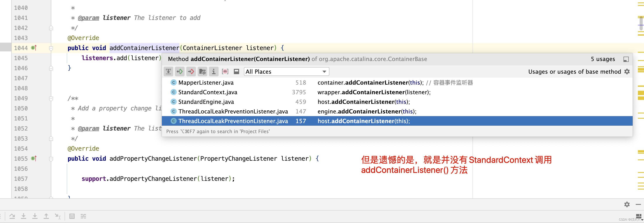Image resolution: width=644 pixels, height=223 pixels.
Task: Click the PropertyChangeListener parameter type on line 1055
Action: tap(238, 159)
